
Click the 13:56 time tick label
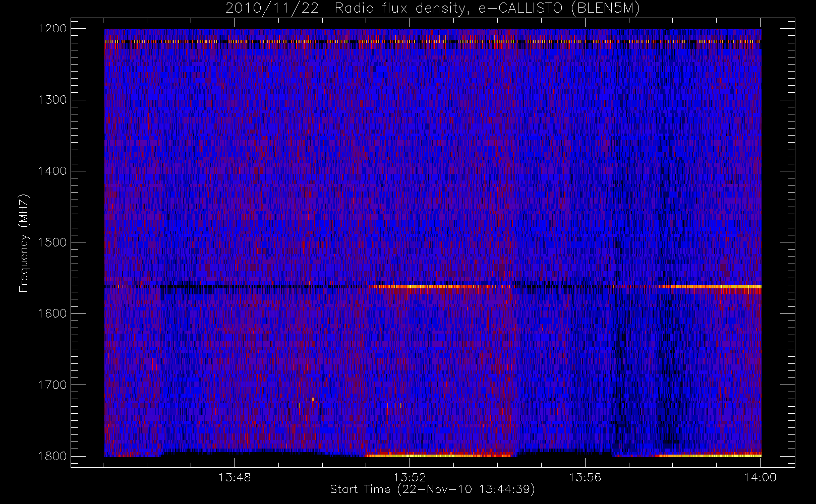point(585,477)
